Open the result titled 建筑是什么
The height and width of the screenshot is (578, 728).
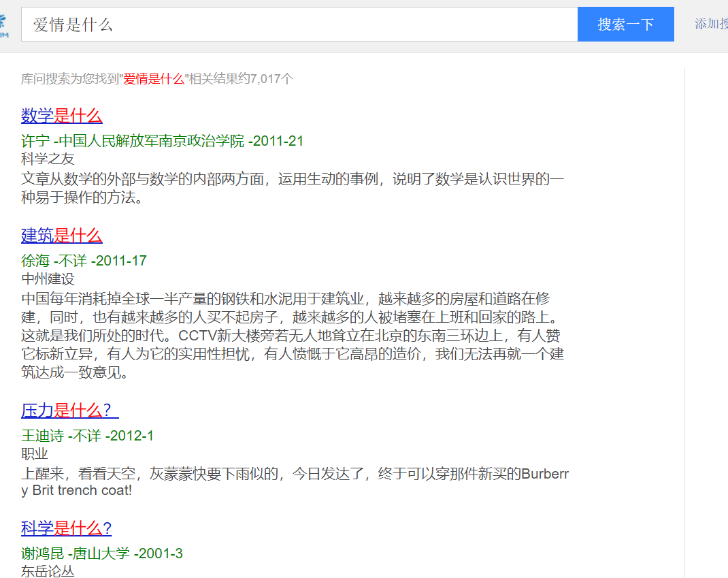(62, 236)
